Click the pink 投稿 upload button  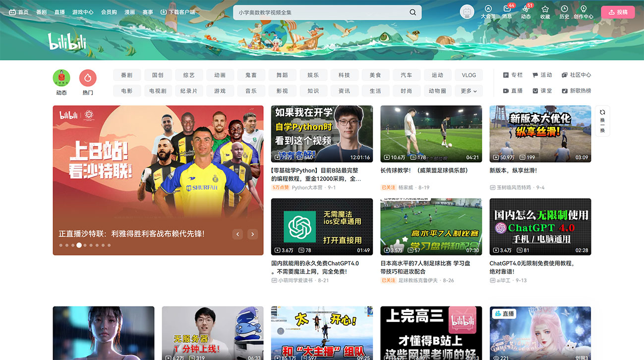tap(618, 12)
